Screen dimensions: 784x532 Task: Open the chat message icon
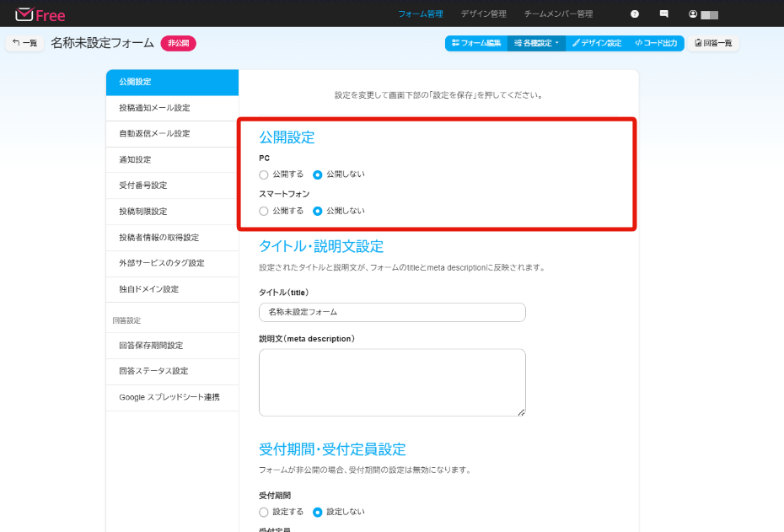click(x=663, y=14)
